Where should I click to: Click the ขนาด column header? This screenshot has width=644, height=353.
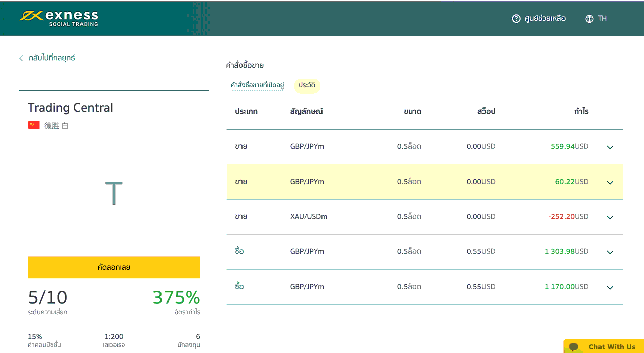point(412,111)
